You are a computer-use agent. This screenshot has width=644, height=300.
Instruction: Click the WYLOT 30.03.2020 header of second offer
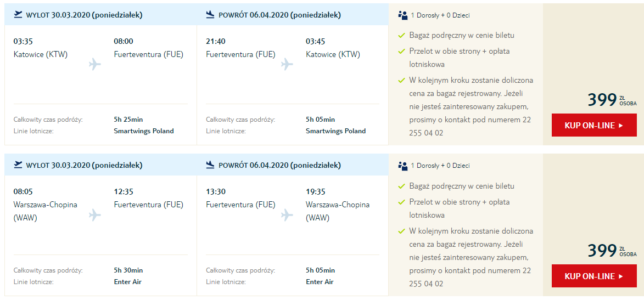click(x=84, y=165)
